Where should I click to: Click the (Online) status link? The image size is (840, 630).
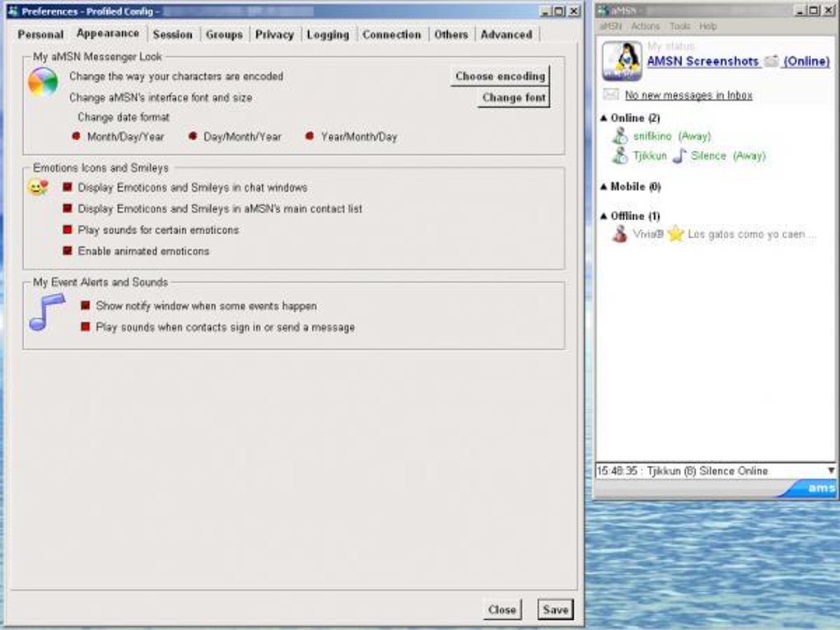pos(806,61)
